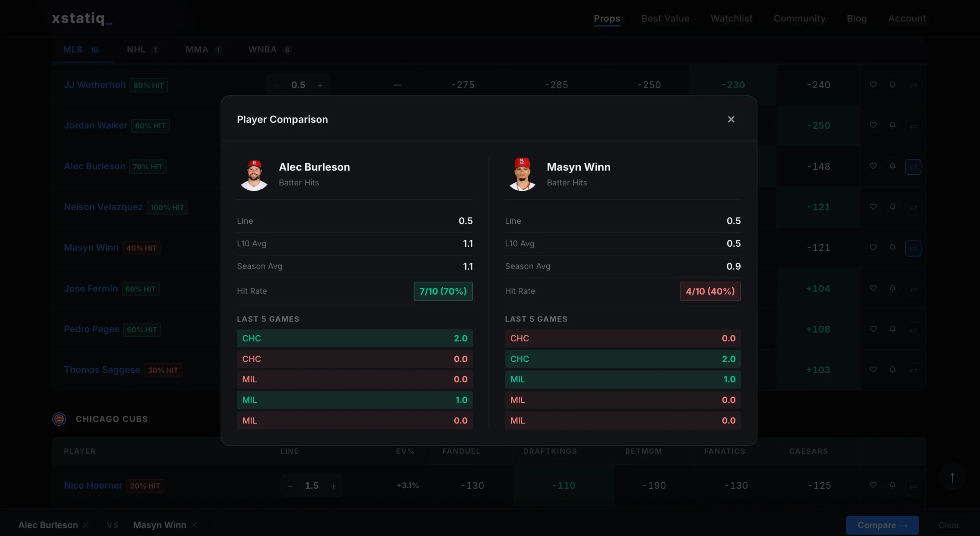Click the xstatiq logo
Viewport: 980px width, 536px height.
pos(82,18)
